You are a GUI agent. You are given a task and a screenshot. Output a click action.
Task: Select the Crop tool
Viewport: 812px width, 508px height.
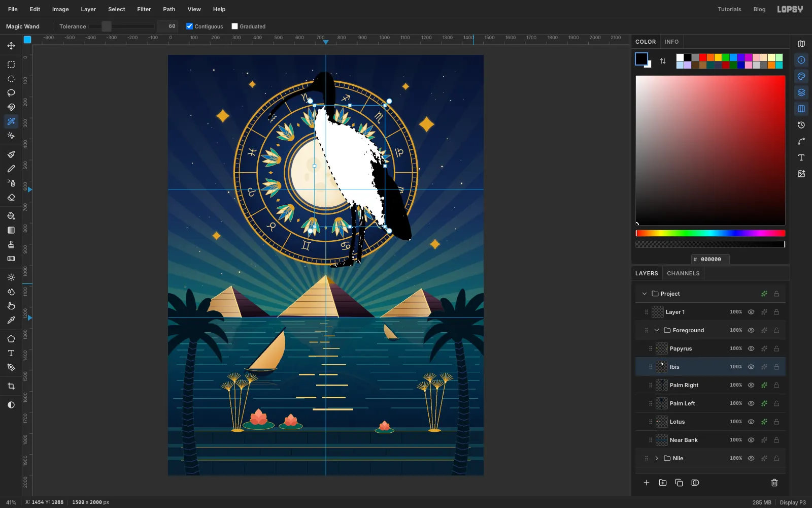point(11,386)
